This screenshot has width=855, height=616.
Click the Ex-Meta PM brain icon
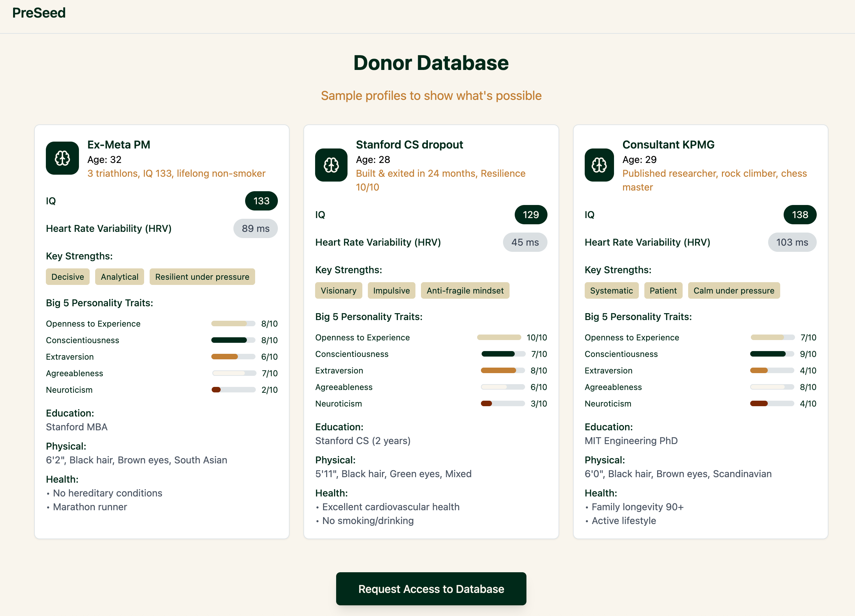[62, 158]
